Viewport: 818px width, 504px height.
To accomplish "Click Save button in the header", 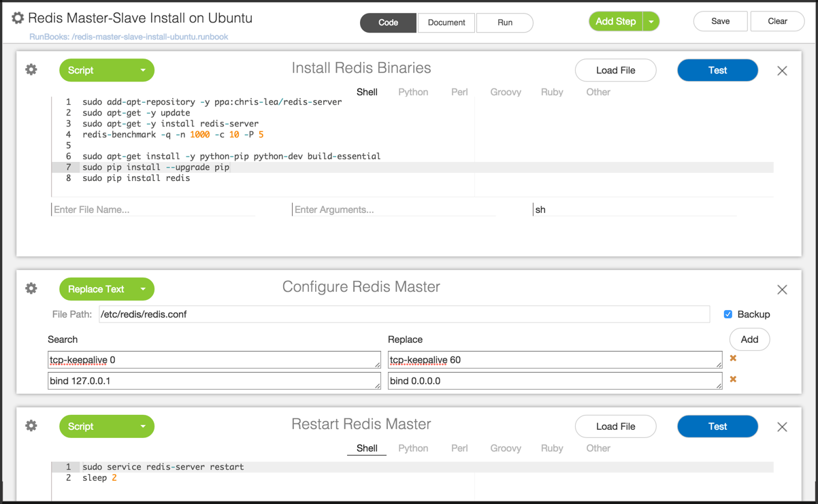I will point(720,21).
